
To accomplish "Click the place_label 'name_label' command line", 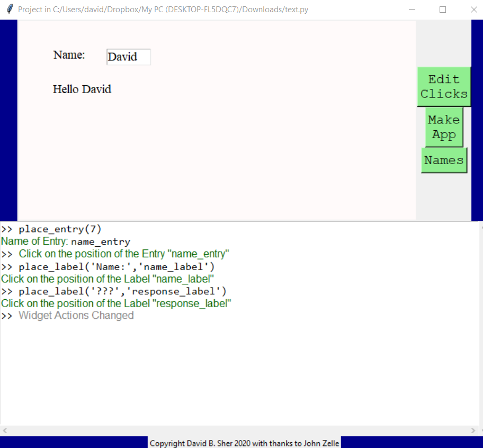I will pos(117,267).
